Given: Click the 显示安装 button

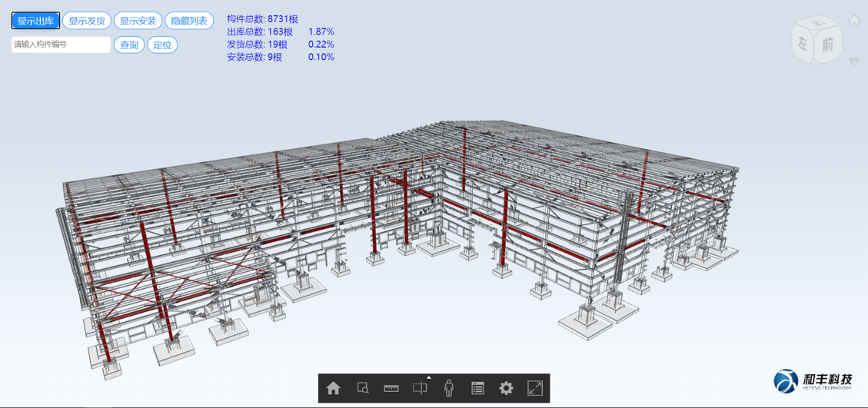Looking at the screenshot, I should 138,21.
